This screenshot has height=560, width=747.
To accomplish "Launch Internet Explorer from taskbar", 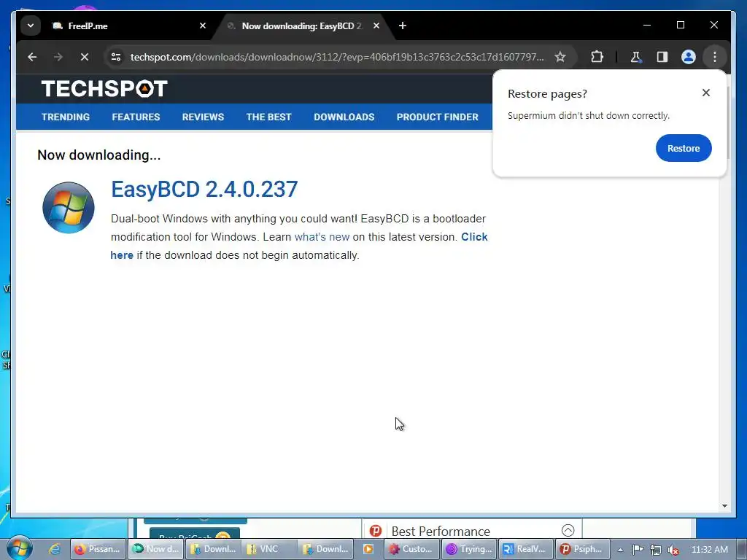I will [54, 549].
